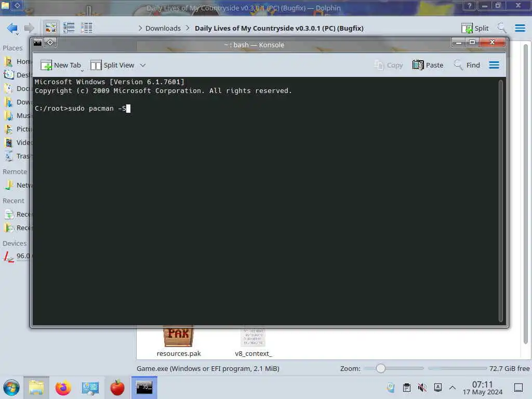
Task: Open a New Tab in Konsole
Action: coord(61,65)
